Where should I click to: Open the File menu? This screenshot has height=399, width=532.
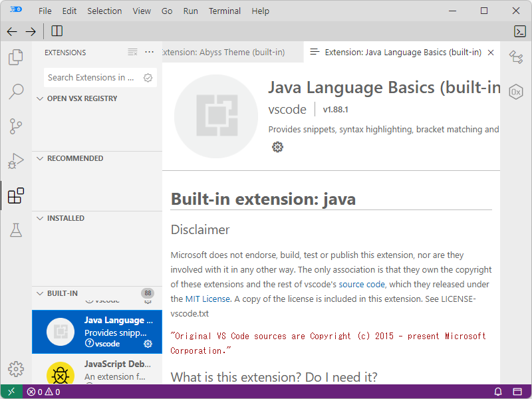[x=45, y=11]
